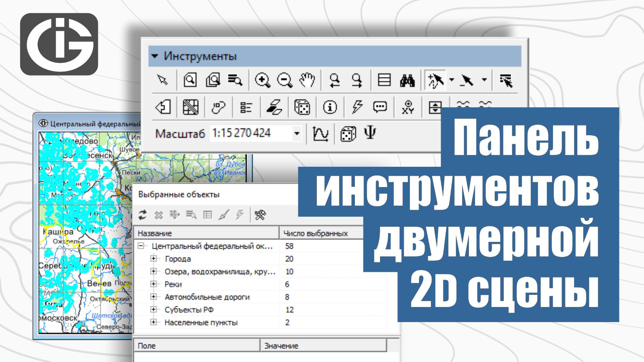Click the grey table icon in Выбранные объекты

point(208,215)
